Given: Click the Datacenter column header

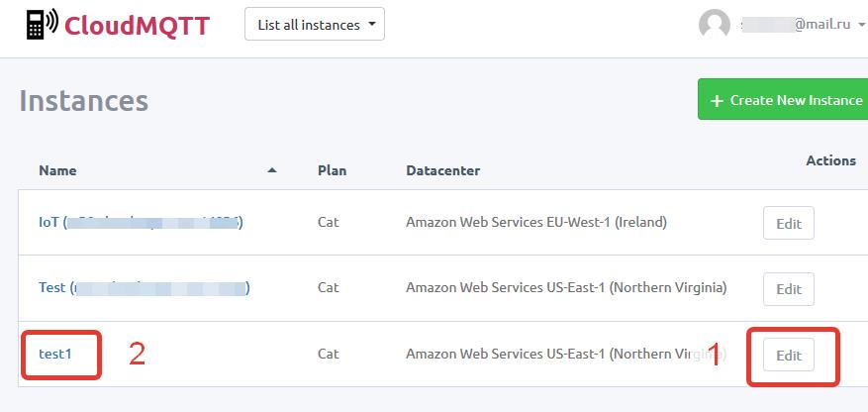Looking at the screenshot, I should (x=442, y=170).
